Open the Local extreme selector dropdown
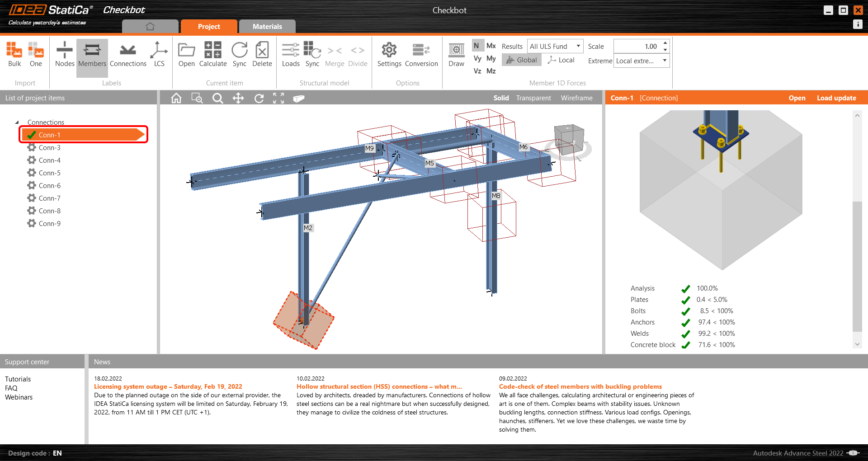Viewport: 868px width, 461px height. 641,60
